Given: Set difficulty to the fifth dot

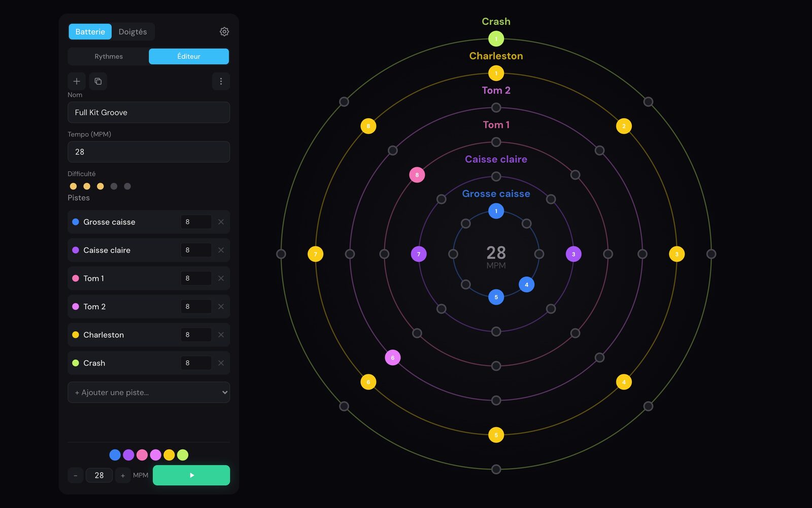Looking at the screenshot, I should 127,186.
